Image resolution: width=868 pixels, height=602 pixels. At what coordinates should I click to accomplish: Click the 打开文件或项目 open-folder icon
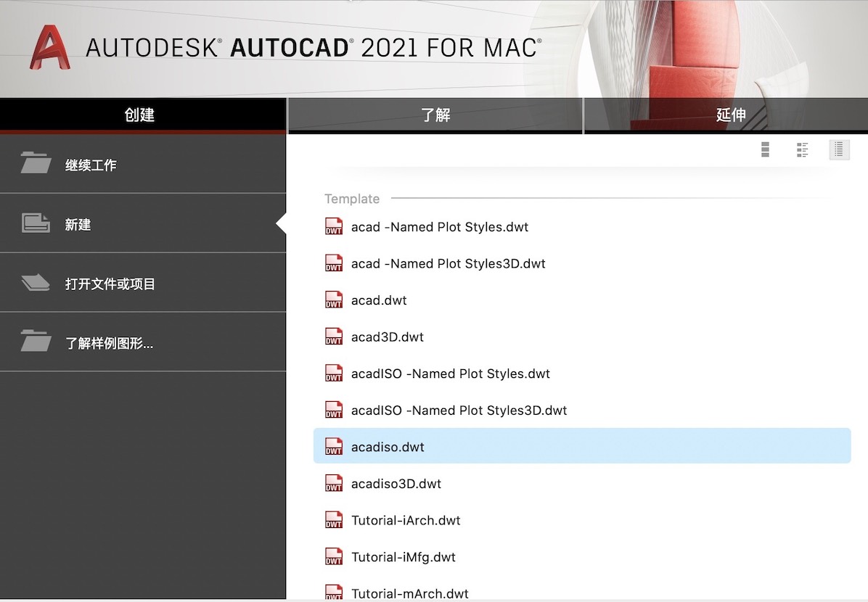point(36,282)
